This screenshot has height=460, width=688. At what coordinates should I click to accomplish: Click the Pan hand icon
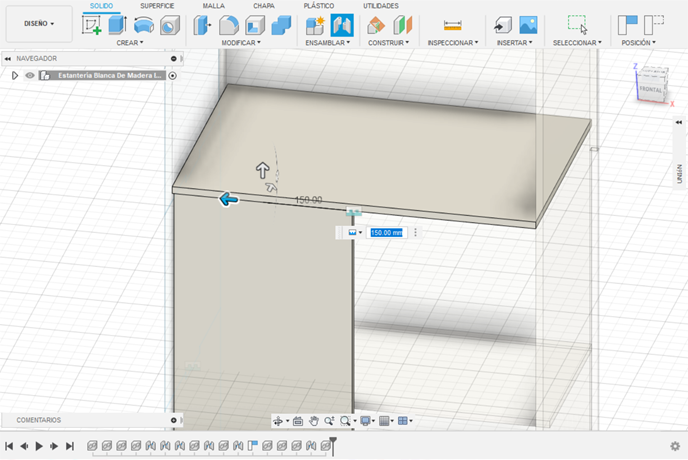[x=313, y=421]
